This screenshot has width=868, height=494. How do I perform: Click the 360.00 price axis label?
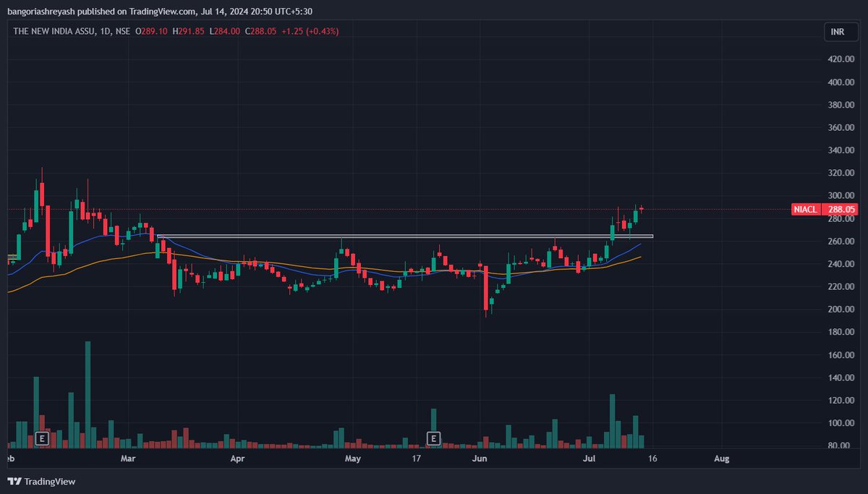pos(842,127)
